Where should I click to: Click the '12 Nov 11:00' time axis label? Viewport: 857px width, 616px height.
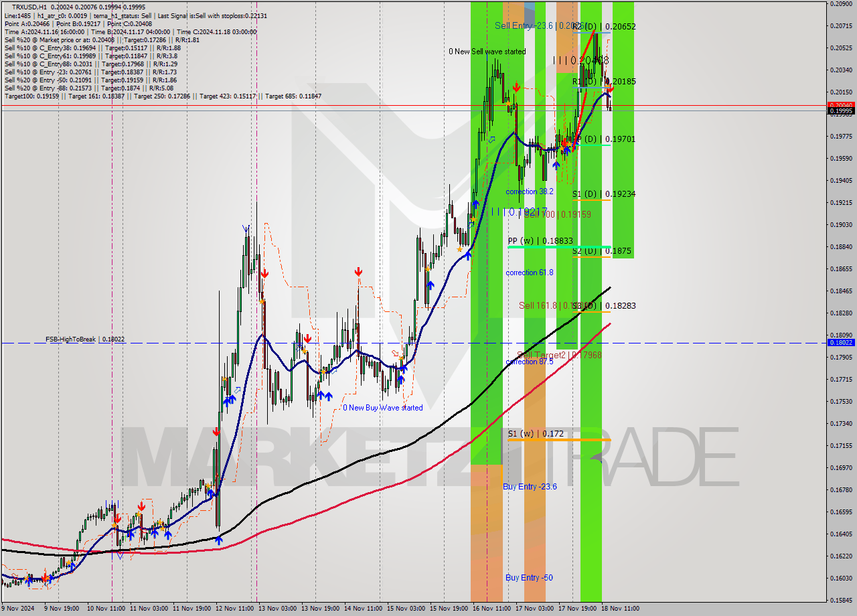(x=236, y=609)
